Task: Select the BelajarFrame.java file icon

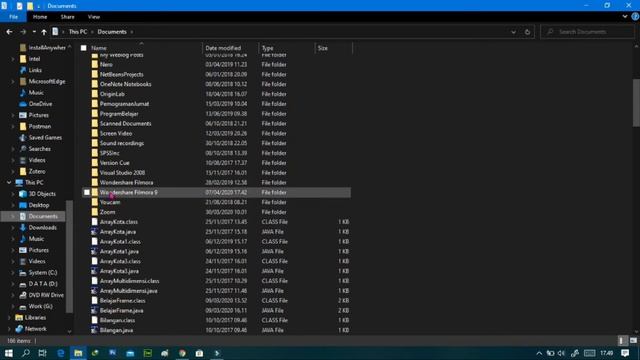Action: click(x=95, y=310)
